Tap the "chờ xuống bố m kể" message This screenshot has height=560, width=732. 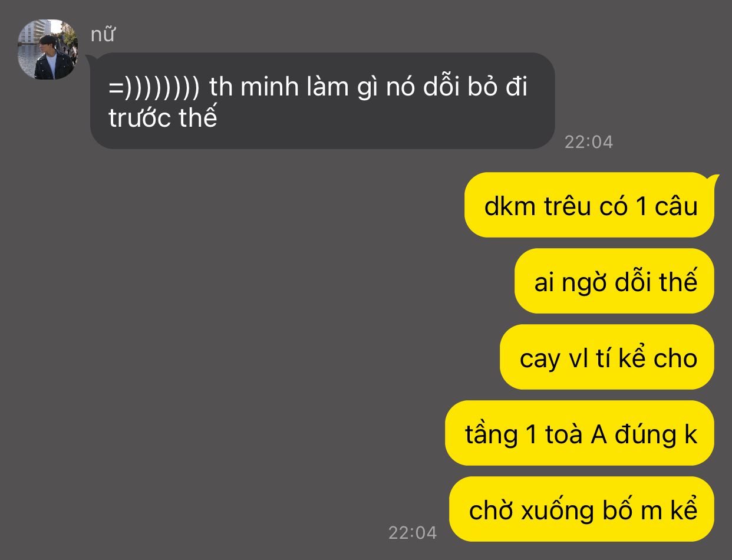[x=582, y=509]
